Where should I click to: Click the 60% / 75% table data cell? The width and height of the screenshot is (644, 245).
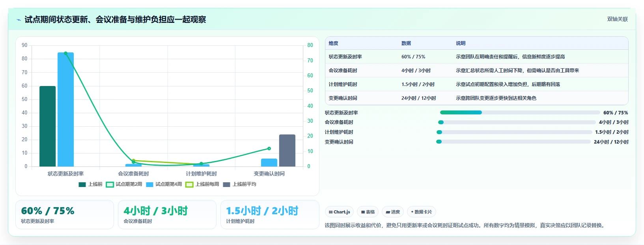(x=413, y=57)
